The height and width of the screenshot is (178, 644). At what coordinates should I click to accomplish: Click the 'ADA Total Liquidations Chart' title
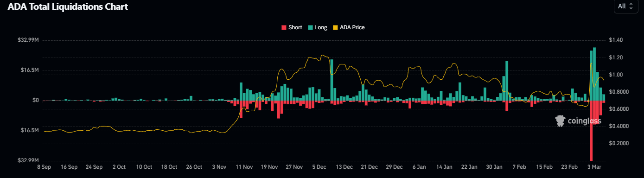coord(68,6)
